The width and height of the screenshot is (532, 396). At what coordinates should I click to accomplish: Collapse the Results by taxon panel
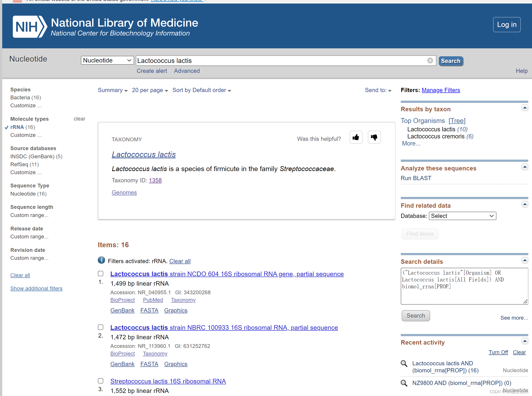524,108
